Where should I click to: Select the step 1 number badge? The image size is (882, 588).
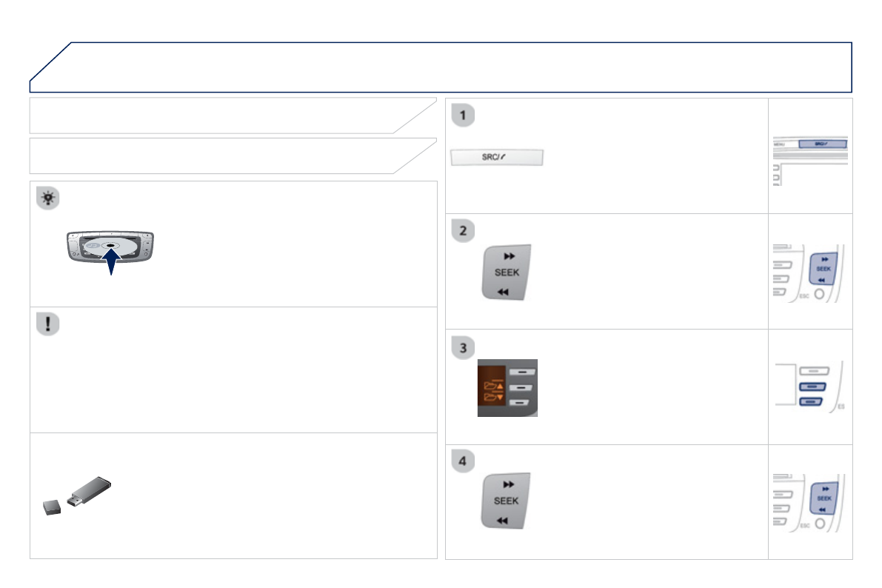click(x=464, y=116)
